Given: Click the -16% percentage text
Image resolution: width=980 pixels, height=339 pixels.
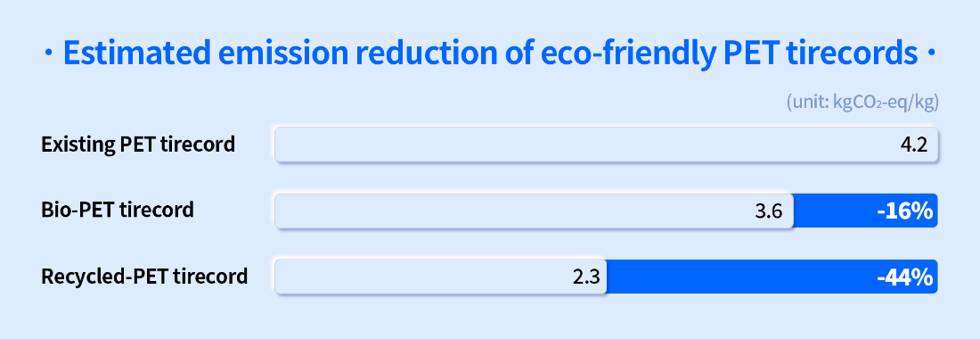Looking at the screenshot, I should click(x=905, y=211).
